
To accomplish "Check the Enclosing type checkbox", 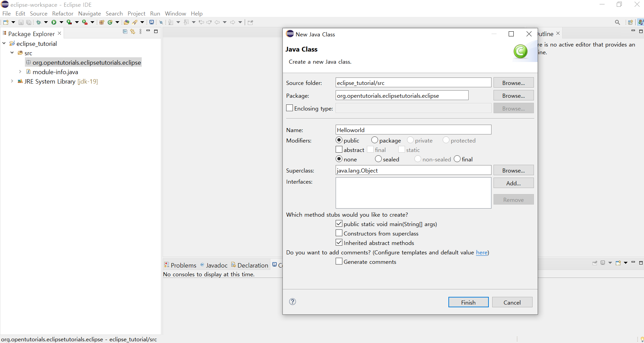I will click(290, 108).
